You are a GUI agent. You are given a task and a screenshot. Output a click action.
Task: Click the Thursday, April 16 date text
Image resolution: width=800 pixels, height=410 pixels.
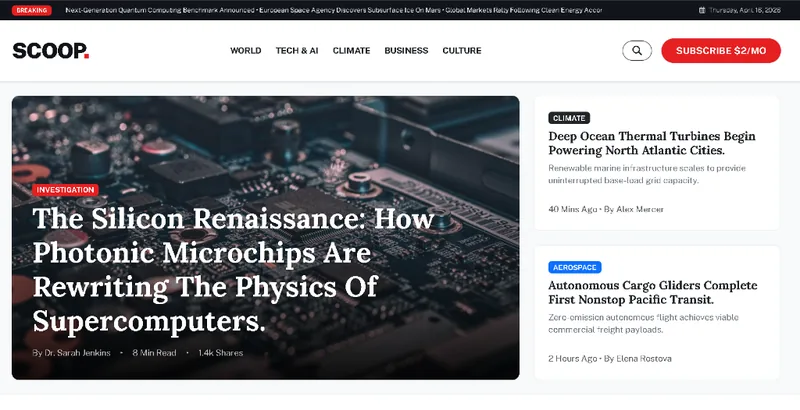744,10
